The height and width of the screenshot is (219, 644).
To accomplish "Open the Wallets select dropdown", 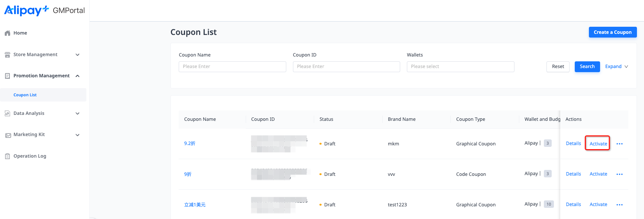I will [460, 67].
